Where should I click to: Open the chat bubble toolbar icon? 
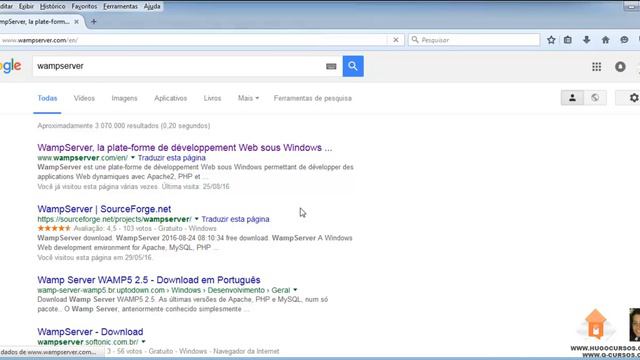[624, 40]
